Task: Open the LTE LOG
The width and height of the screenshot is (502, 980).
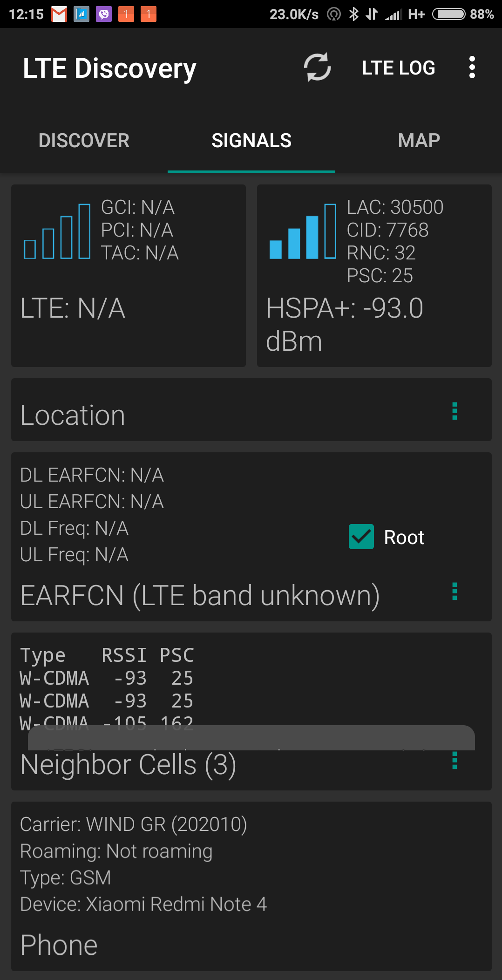Action: pyautogui.click(x=399, y=68)
